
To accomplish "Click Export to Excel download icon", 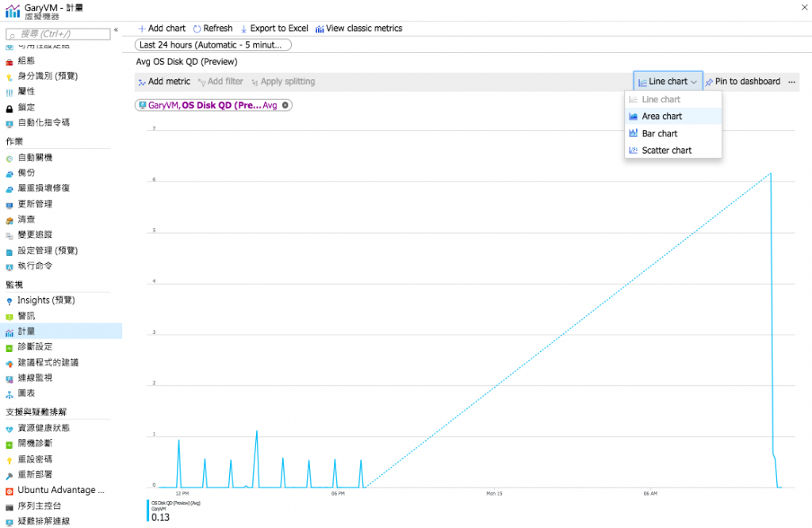I will [x=243, y=29].
